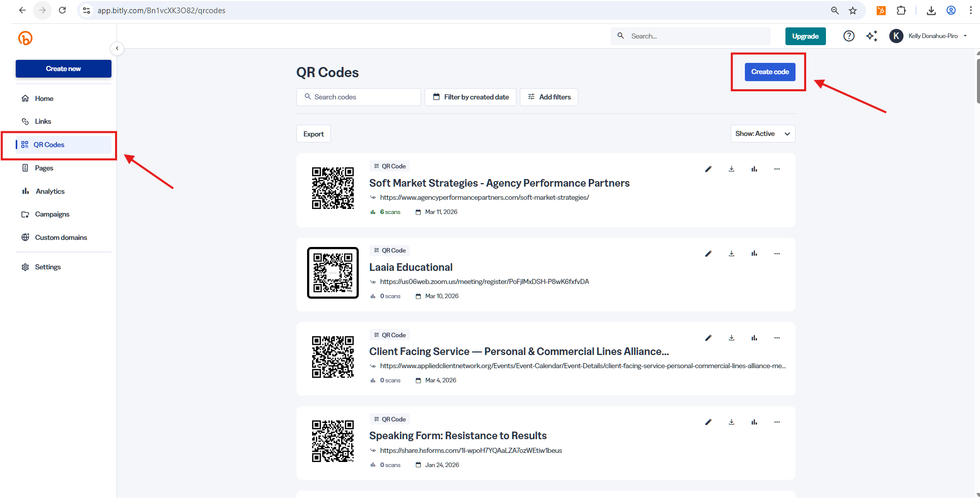Go to Analytics in the sidebar

50,191
